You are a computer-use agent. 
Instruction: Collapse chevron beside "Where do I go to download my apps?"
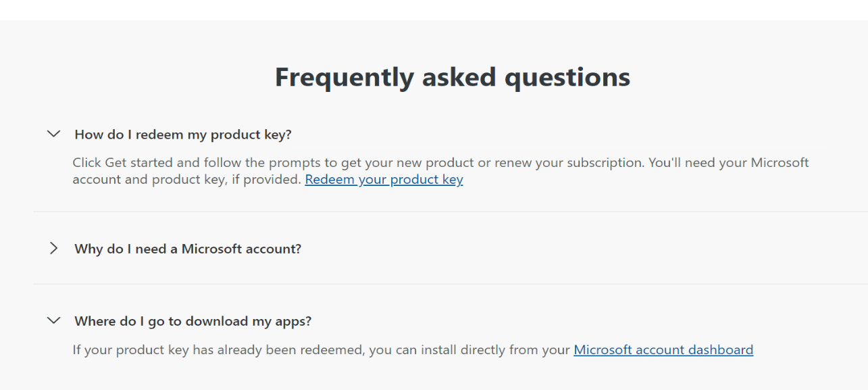(x=54, y=320)
